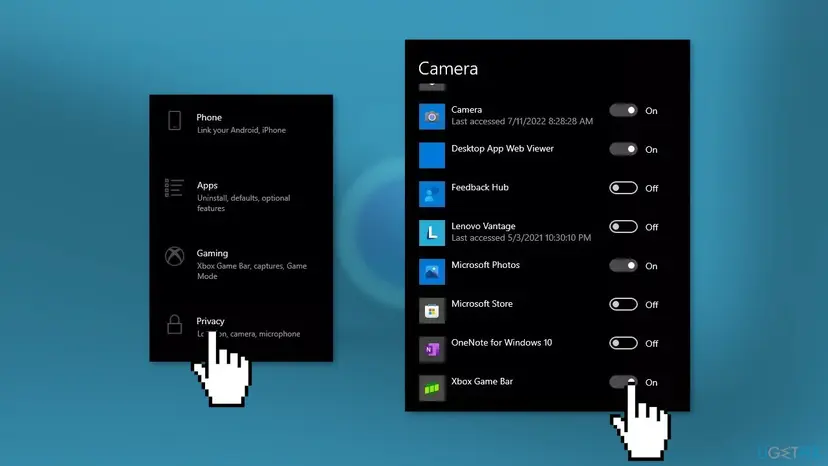Click the 'Xbox Game Bar' label
Viewport: 828px width, 466px height.
[482, 381]
